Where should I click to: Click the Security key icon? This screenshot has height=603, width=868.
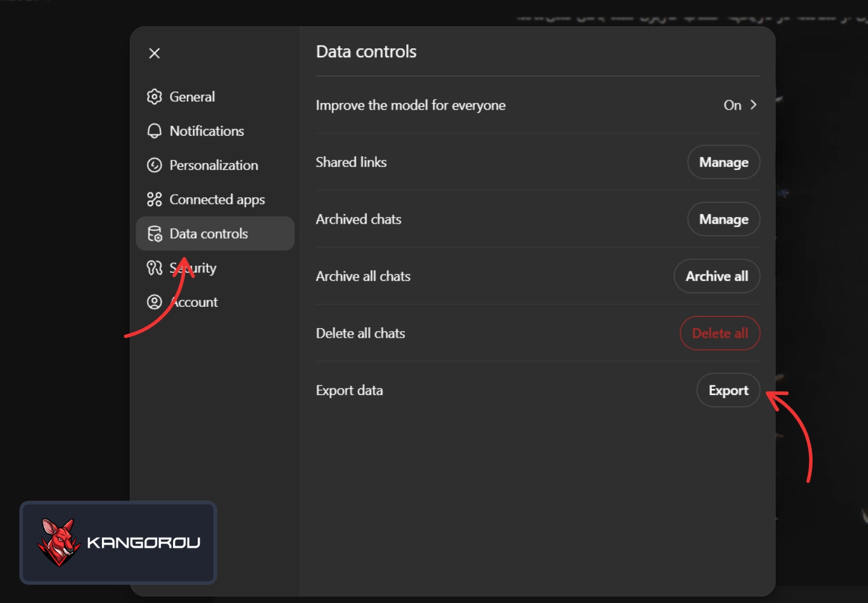coord(154,268)
